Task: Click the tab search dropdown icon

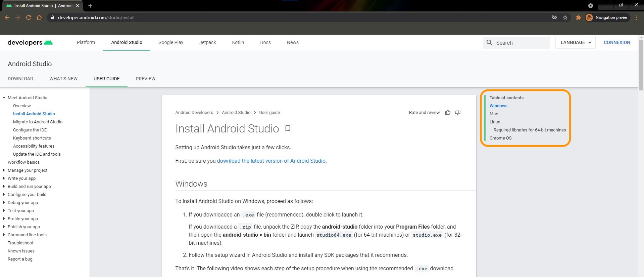Action: 591,6
